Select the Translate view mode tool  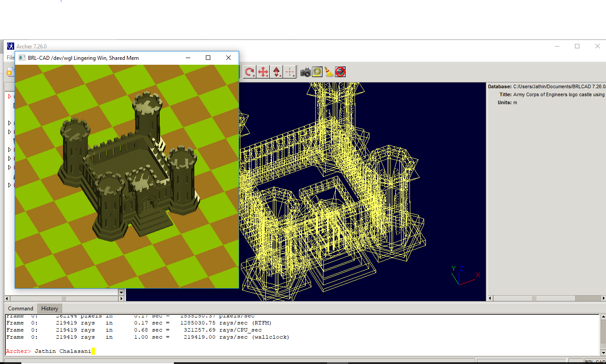[x=263, y=72]
